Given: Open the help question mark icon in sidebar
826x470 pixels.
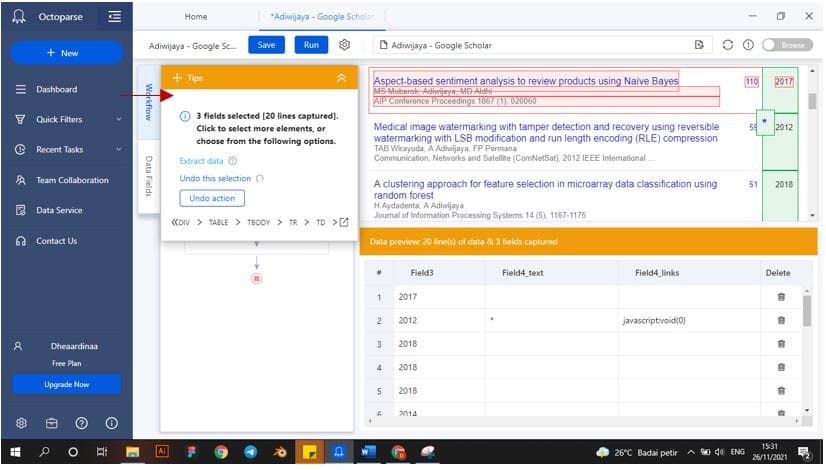Looking at the screenshot, I should pos(82,422).
